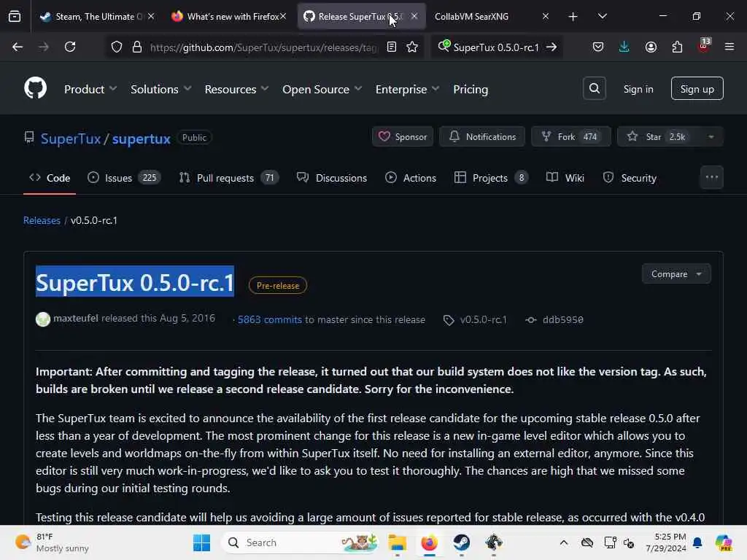Switch to the Steam, The Ultimate tab

point(97,17)
